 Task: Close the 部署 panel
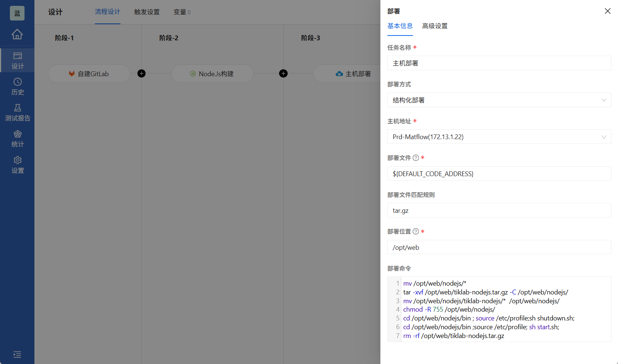(607, 11)
